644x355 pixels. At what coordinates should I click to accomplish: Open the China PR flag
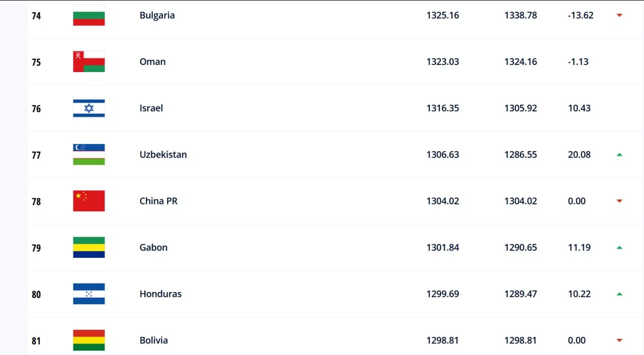[89, 201]
